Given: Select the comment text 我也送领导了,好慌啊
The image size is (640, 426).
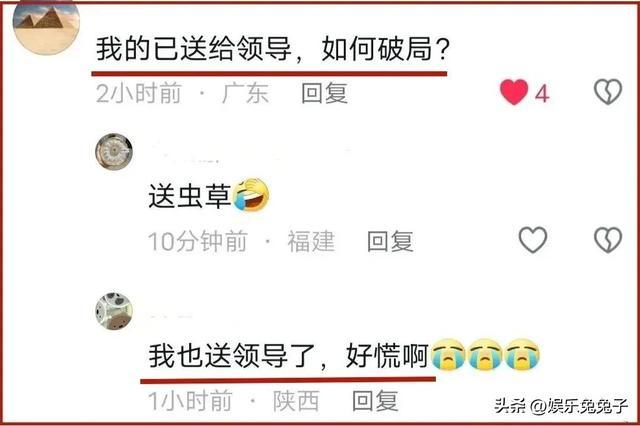Looking at the screenshot, I should point(289,355).
